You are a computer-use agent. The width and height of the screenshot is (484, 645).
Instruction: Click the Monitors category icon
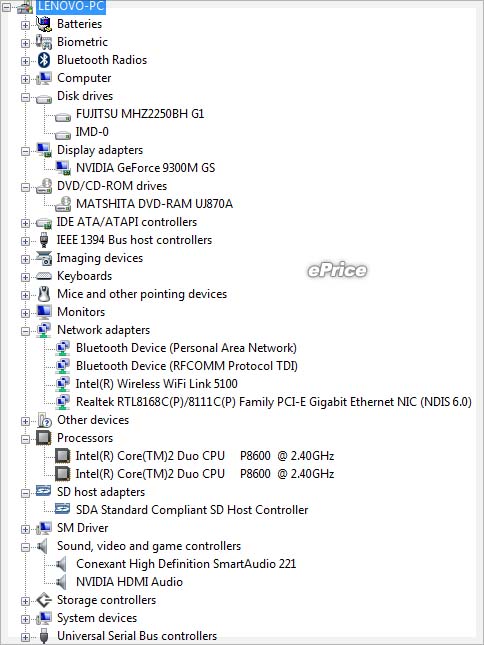coord(44,312)
